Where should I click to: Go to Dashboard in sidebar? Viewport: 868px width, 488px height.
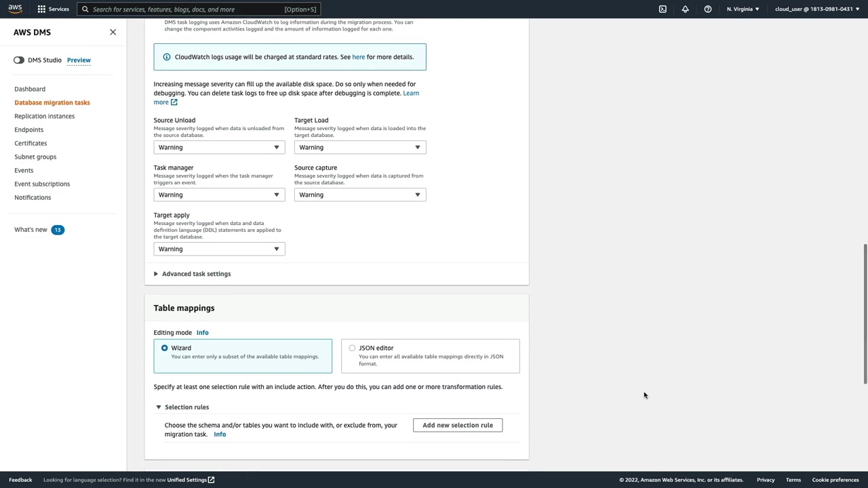[30, 89]
